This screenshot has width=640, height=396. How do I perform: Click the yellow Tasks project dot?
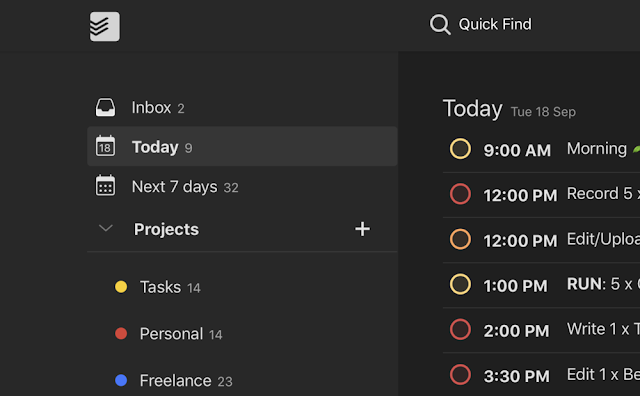pos(121,287)
